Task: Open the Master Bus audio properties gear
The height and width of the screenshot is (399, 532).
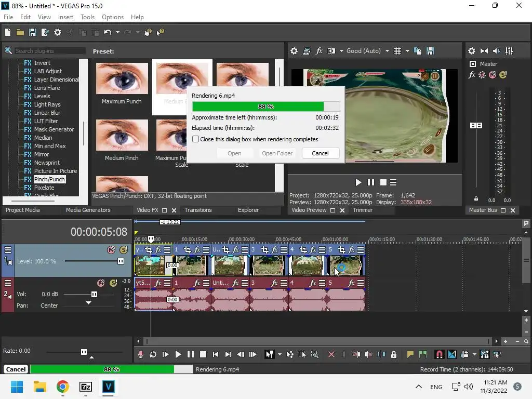Action: [x=472, y=51]
